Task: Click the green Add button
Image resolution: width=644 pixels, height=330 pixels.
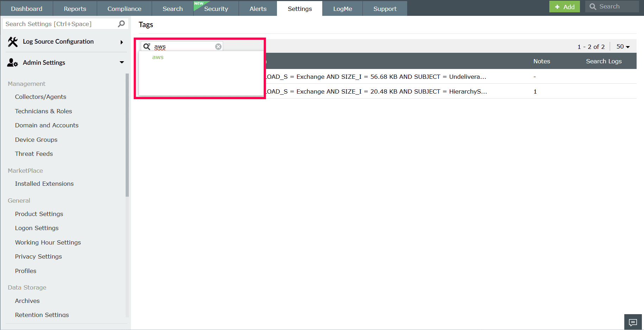Action: pos(564,7)
